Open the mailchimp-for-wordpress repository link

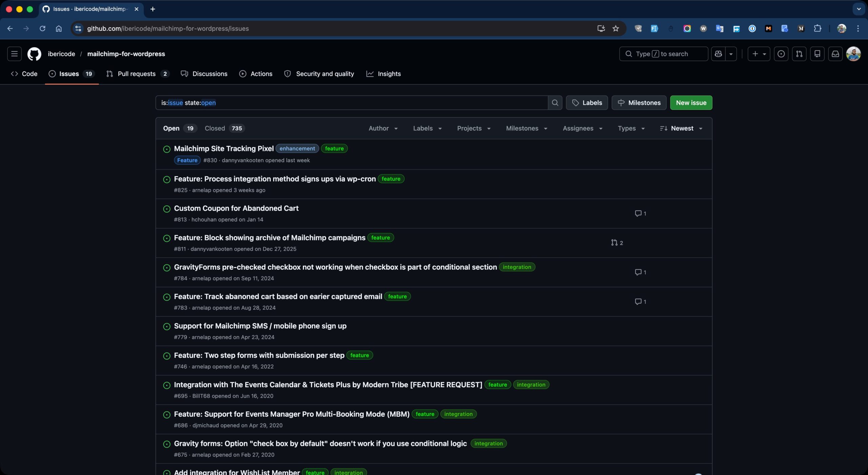point(126,54)
